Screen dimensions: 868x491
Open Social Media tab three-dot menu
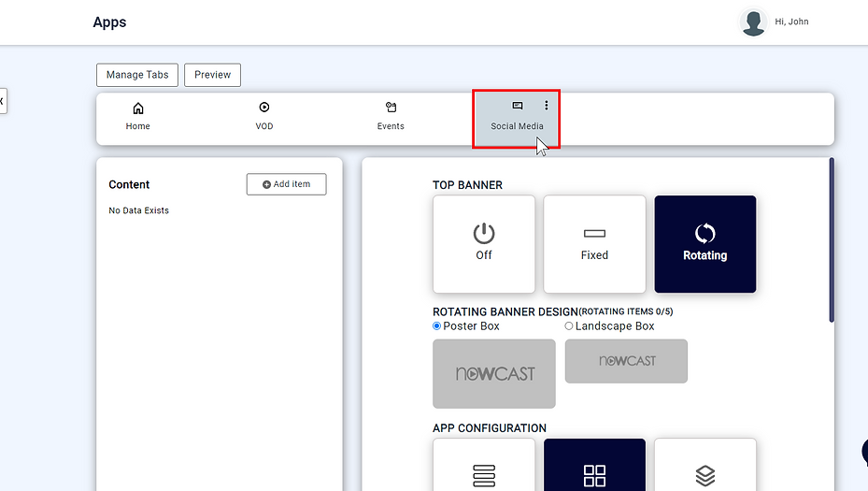tap(547, 106)
